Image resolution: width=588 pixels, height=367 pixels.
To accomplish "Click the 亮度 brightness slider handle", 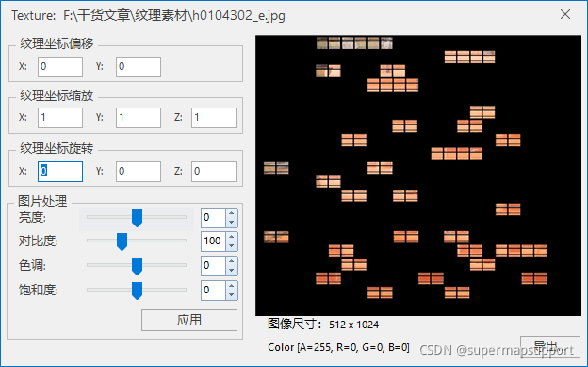I will [x=137, y=218].
